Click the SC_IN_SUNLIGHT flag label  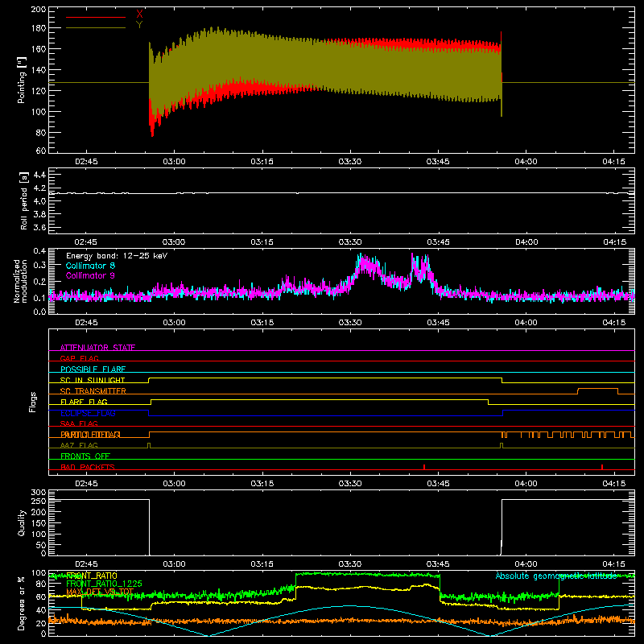coord(93,380)
